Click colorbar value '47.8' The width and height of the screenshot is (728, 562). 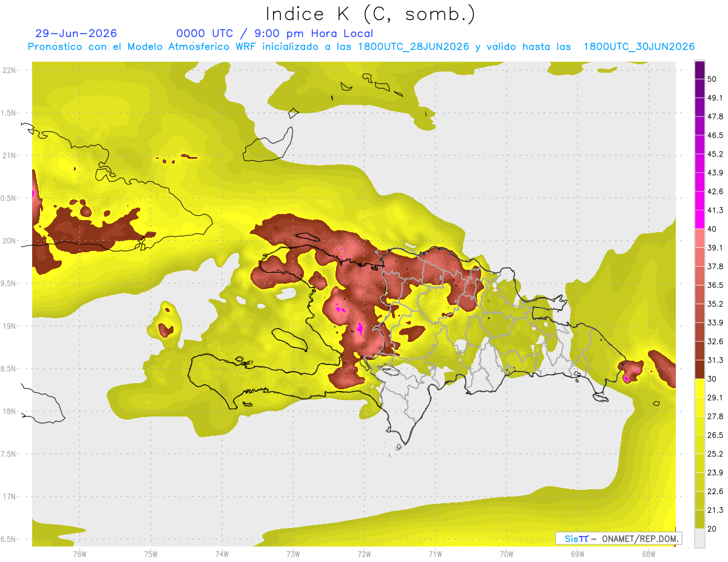716,116
